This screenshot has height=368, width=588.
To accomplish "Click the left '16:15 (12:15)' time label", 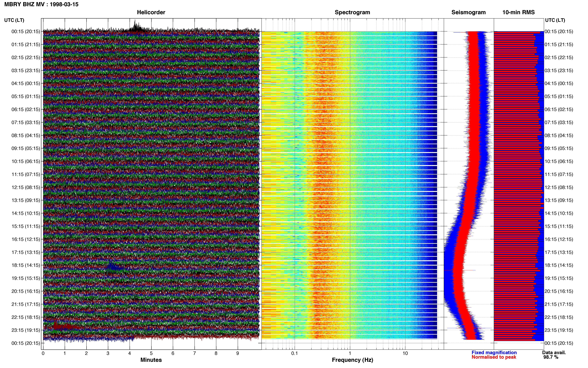I will 26,239.
